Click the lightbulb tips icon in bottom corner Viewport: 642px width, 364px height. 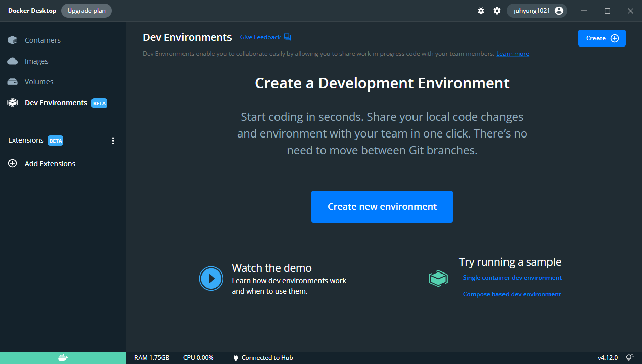(x=630, y=357)
